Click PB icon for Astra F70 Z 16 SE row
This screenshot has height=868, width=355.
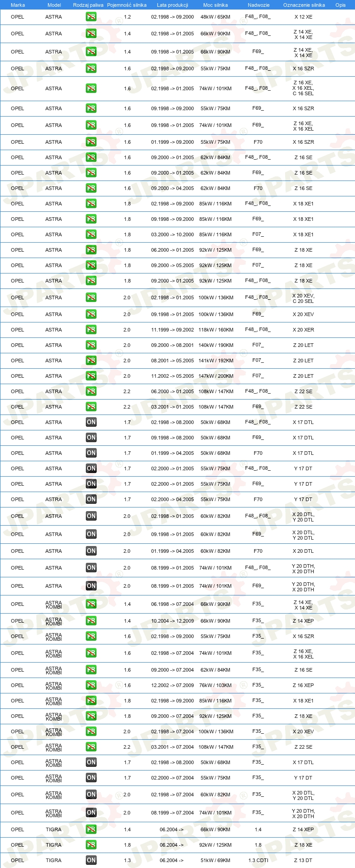click(91, 188)
